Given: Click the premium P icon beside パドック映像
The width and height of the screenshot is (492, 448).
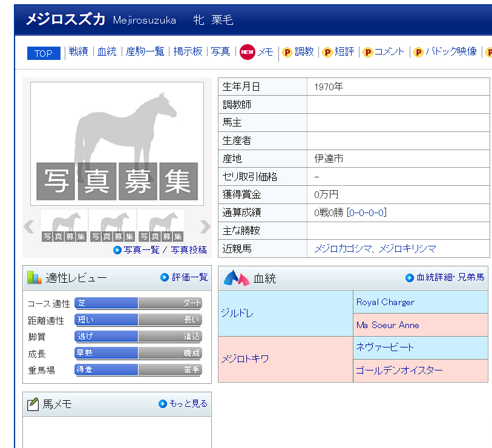Looking at the screenshot, I should 418,53.
